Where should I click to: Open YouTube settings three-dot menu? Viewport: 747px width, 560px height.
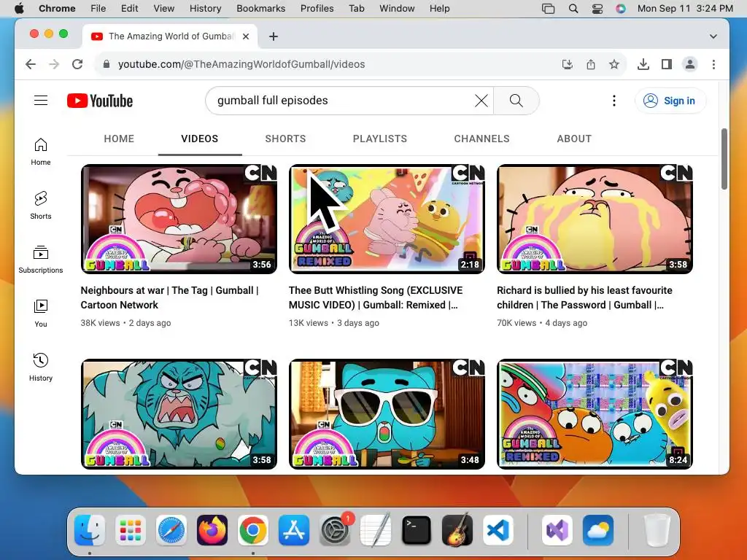coord(614,101)
